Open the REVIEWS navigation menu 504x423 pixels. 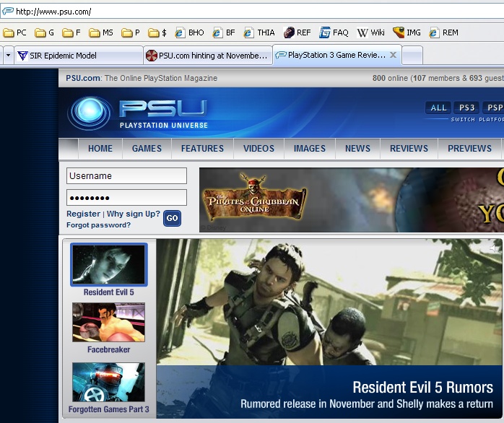409,148
